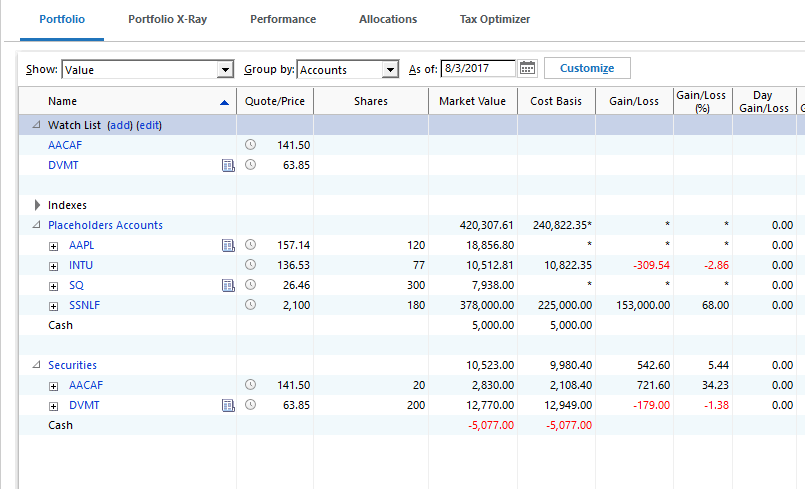Click the news icon beside SQ
The image size is (805, 489).
[x=227, y=285]
